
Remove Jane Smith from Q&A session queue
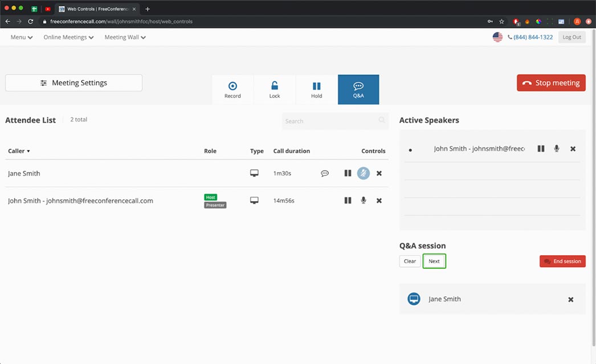point(570,300)
